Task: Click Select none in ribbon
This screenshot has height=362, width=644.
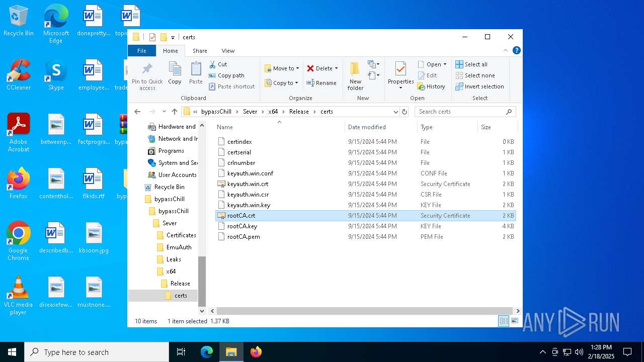Action: (x=475, y=75)
